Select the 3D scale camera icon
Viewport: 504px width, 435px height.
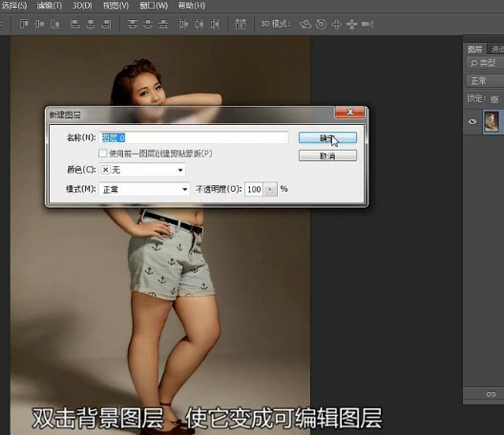coord(367,24)
